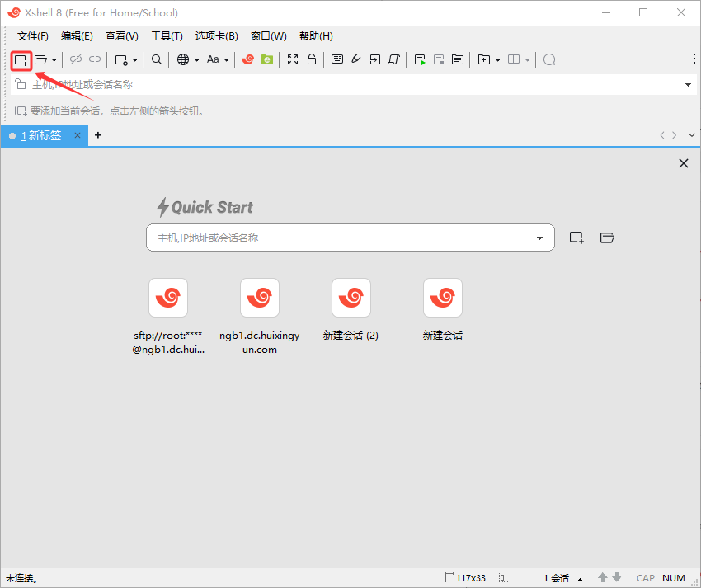Launch the green Xftp toolbar icon
This screenshot has height=588, width=701.
[267, 59]
